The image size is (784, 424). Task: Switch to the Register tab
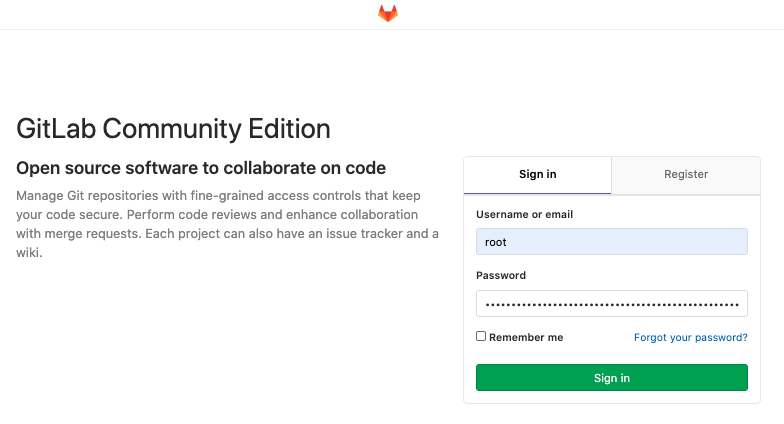[686, 174]
